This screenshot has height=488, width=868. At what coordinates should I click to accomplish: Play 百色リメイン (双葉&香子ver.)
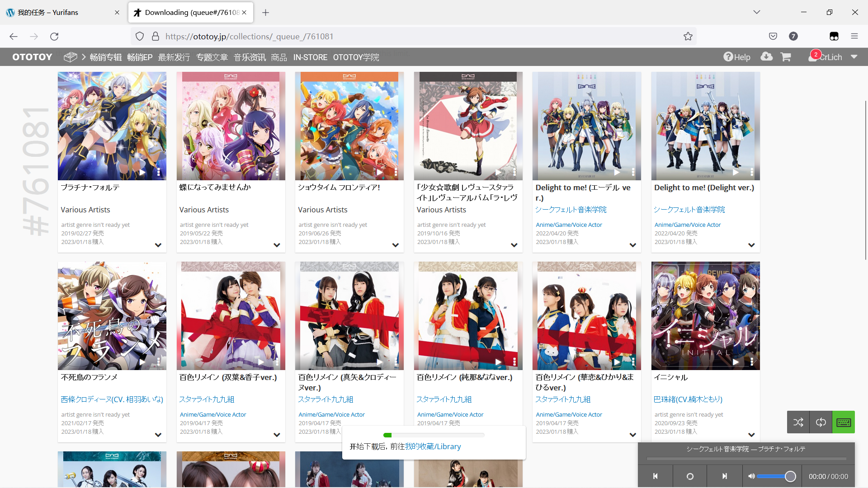(261, 362)
